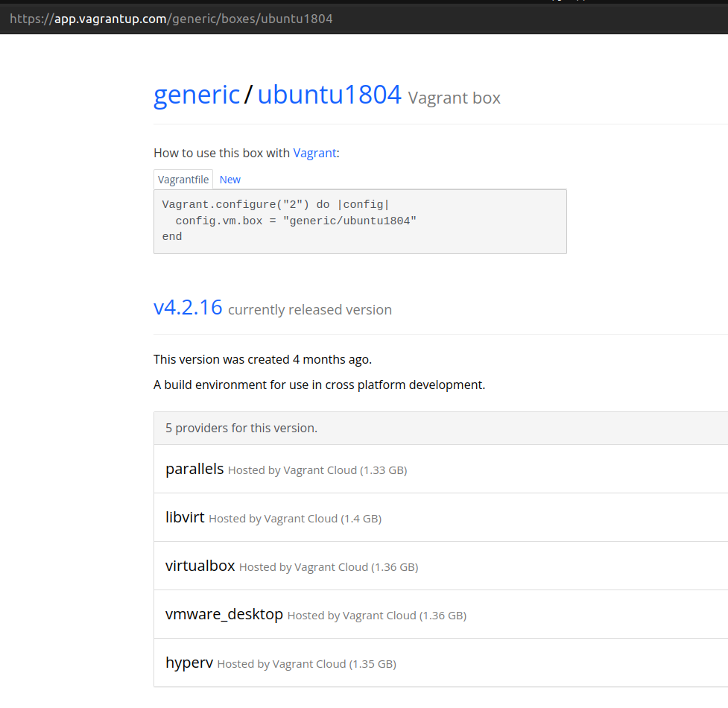Click 'currently released version' label
The height and width of the screenshot is (708, 728).
coord(310,310)
